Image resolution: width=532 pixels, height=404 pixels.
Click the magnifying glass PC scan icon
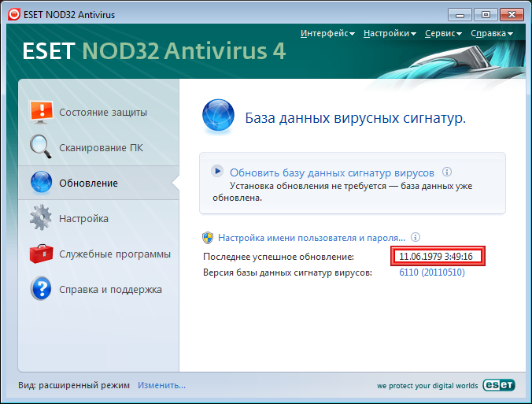pos(41,146)
